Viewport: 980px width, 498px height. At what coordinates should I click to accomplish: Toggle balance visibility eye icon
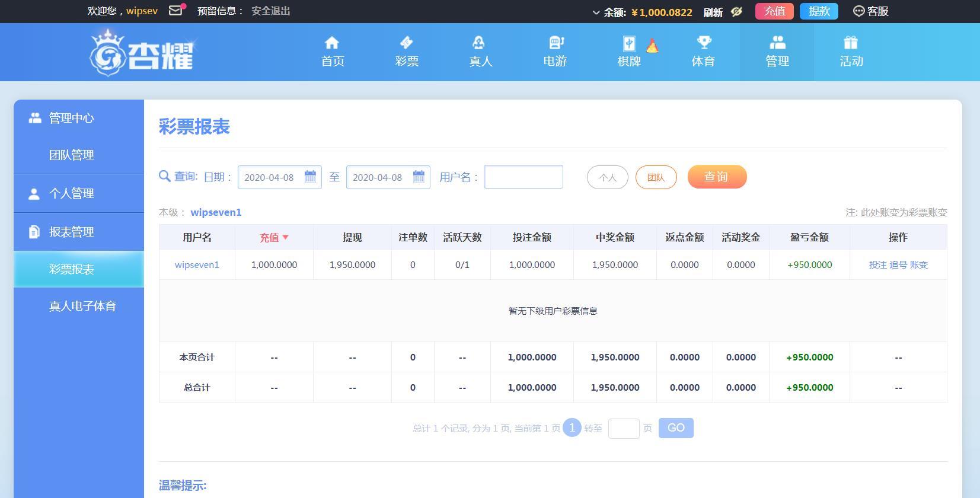[736, 12]
